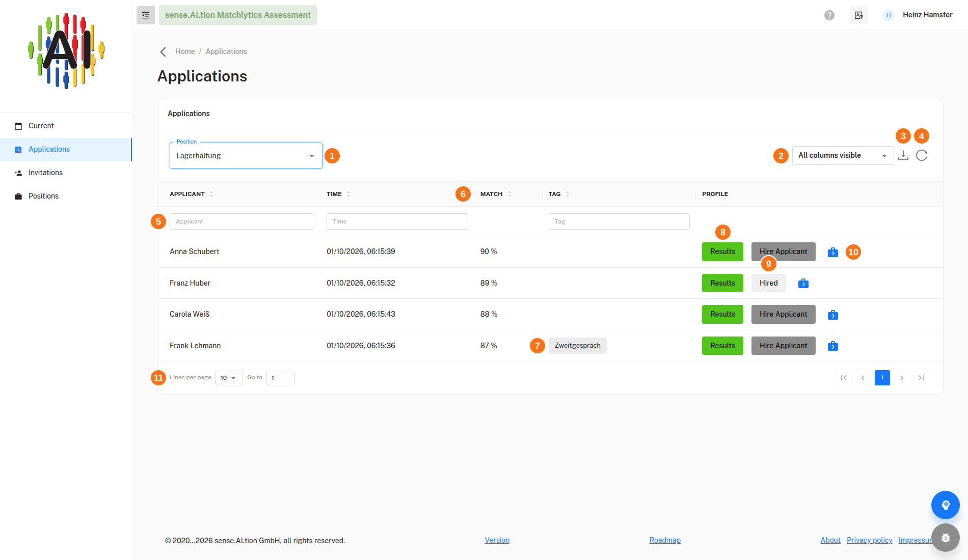Open Franz Huber's profile briefcase icon
The width and height of the screenshot is (968, 560).
[803, 283]
